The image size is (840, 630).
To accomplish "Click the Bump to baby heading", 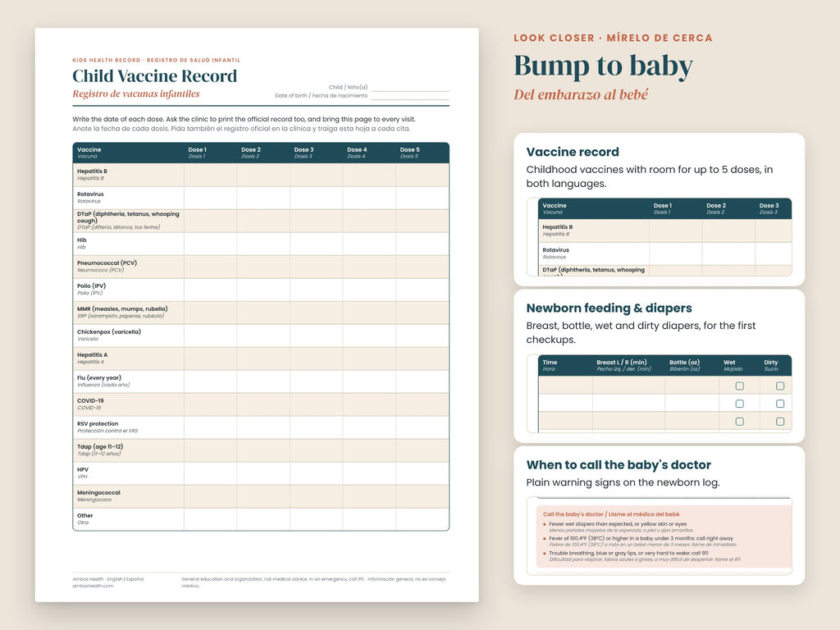I will (603, 66).
